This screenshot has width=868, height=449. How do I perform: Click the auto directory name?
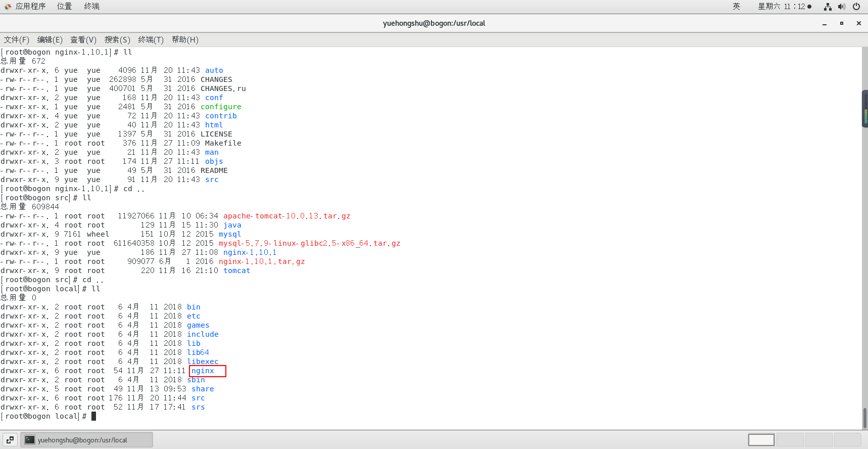(x=214, y=70)
